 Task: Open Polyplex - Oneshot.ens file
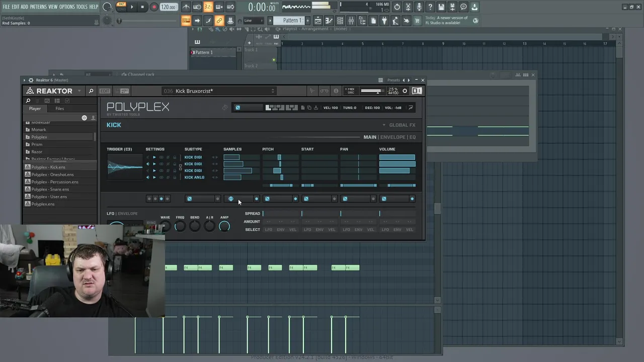coord(52,174)
